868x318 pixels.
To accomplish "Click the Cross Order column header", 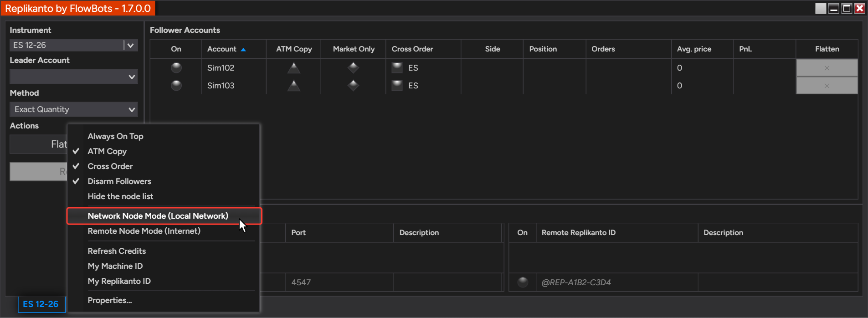I will (423, 49).
